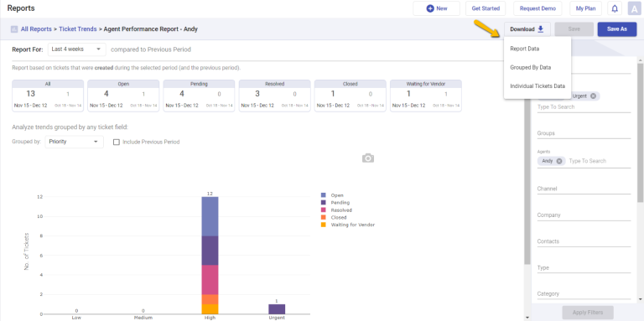
Task: Click the Resolved legend color swatch
Action: [324, 210]
